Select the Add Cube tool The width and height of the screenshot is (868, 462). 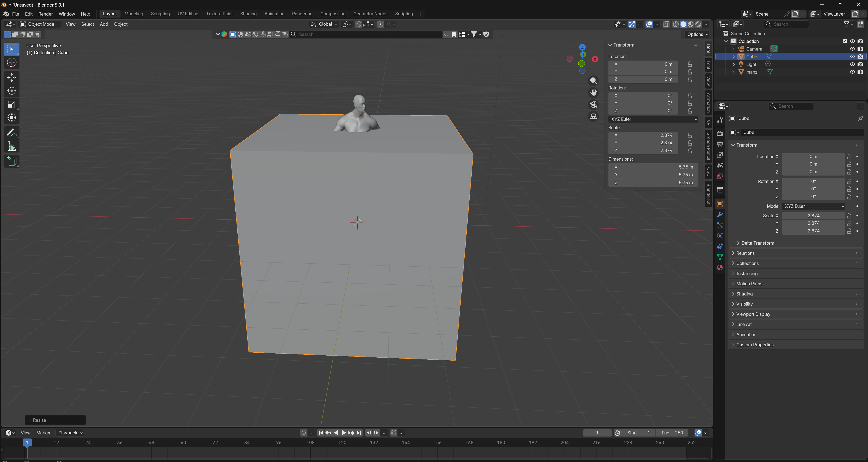(x=12, y=161)
